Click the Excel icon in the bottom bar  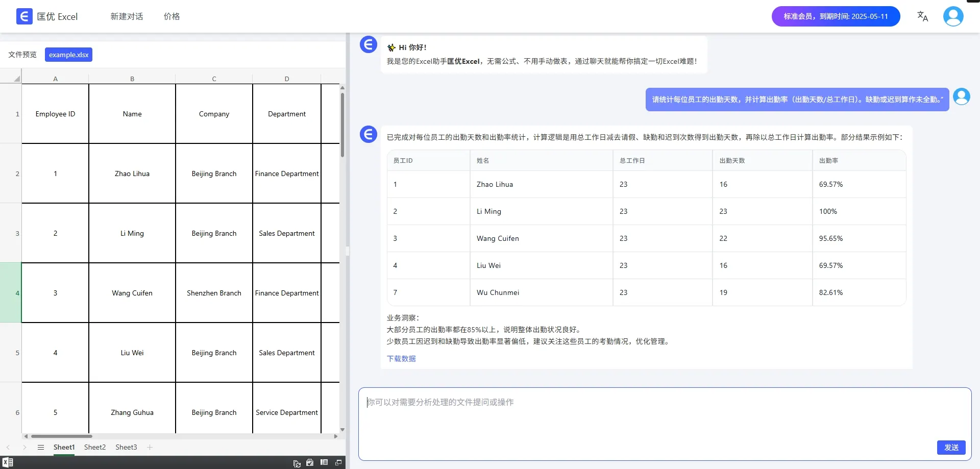coord(8,462)
